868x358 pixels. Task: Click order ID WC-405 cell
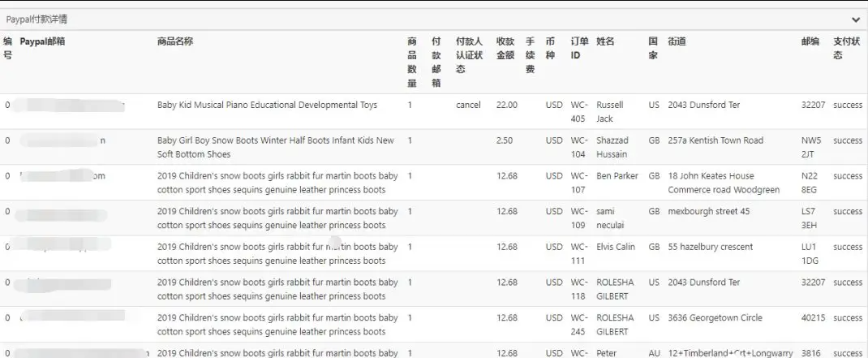(x=578, y=111)
